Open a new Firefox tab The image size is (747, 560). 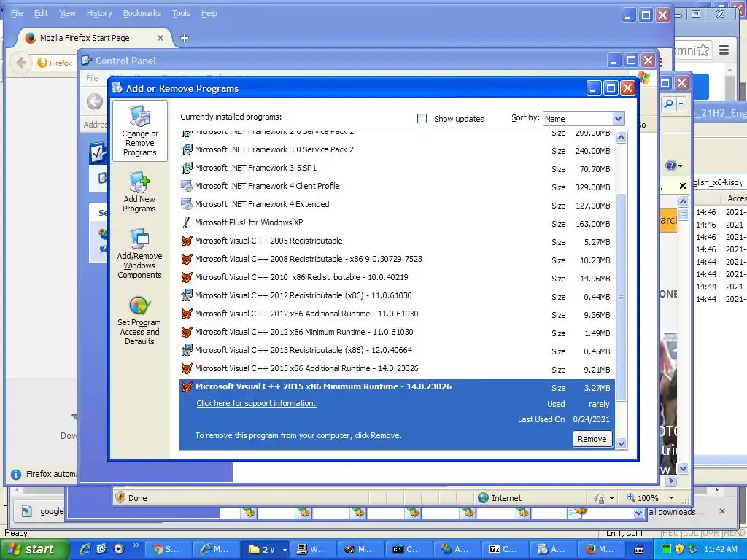pyautogui.click(x=185, y=38)
